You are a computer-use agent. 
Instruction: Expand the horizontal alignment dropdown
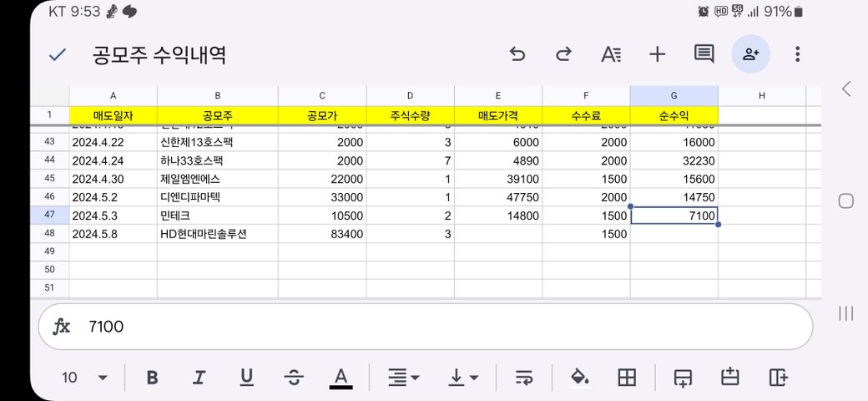pos(404,378)
